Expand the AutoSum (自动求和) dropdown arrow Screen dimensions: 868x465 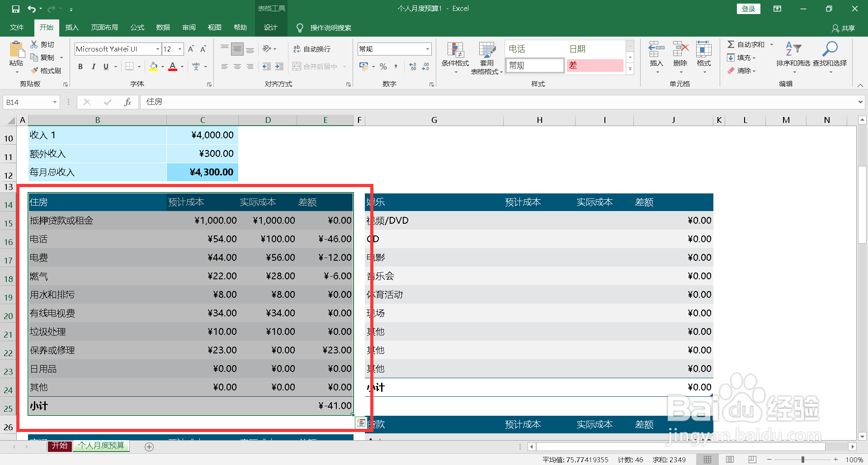click(772, 44)
